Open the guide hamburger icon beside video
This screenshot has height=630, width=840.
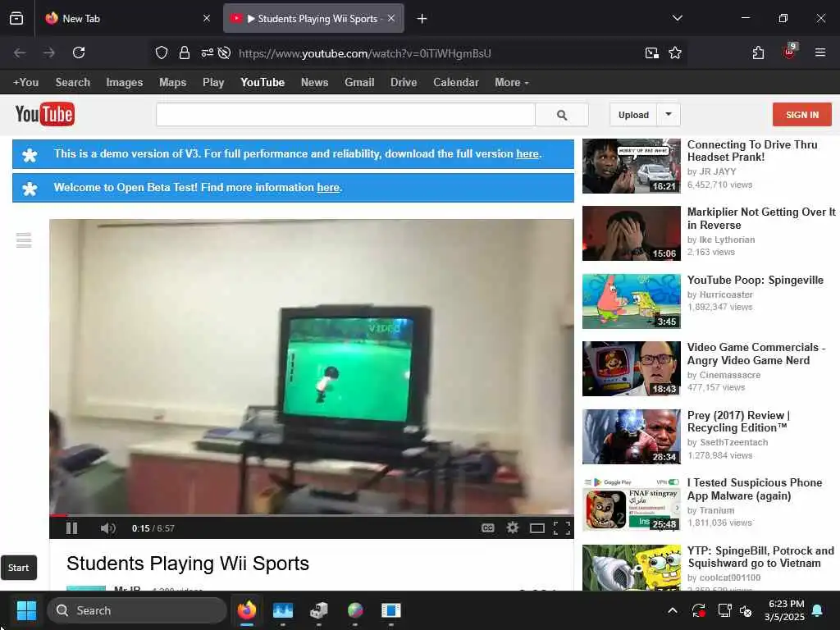click(x=24, y=240)
